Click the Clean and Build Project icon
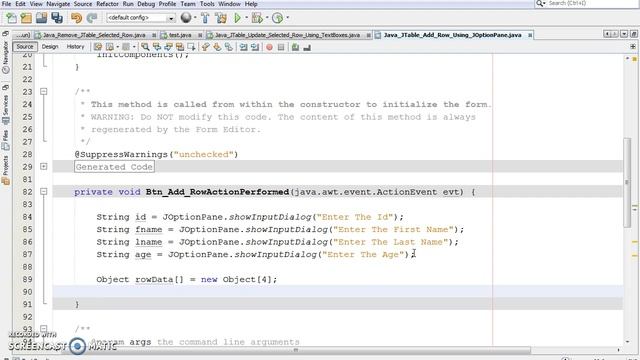 (x=221, y=18)
